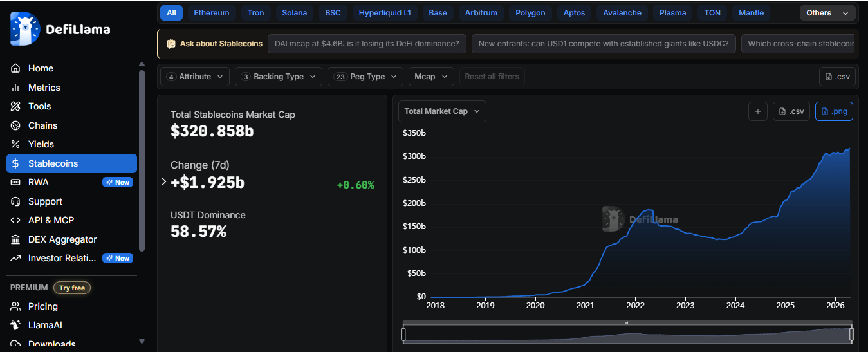Image resolution: width=868 pixels, height=352 pixels.
Task: Download the chart as .png
Action: [x=834, y=111]
